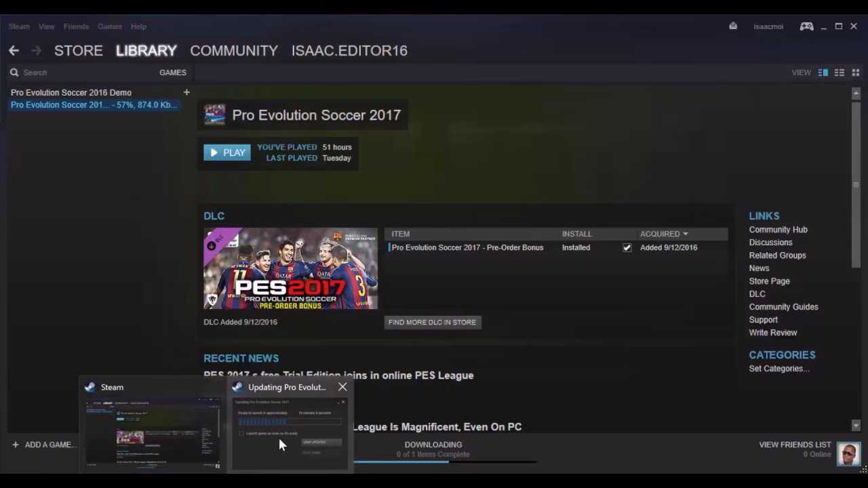Go to the STORE tab
The image size is (868, 488).
tap(79, 51)
